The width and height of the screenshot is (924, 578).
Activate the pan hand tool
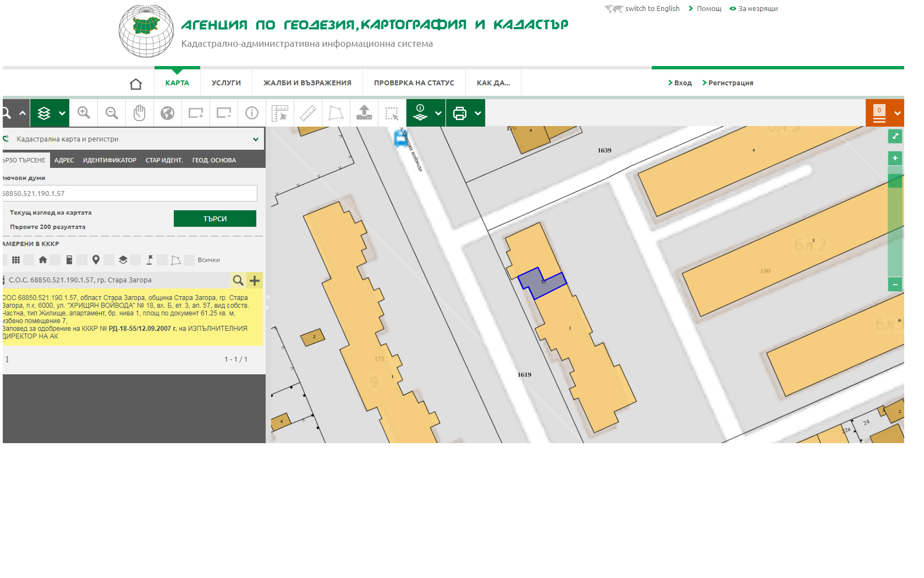click(140, 113)
